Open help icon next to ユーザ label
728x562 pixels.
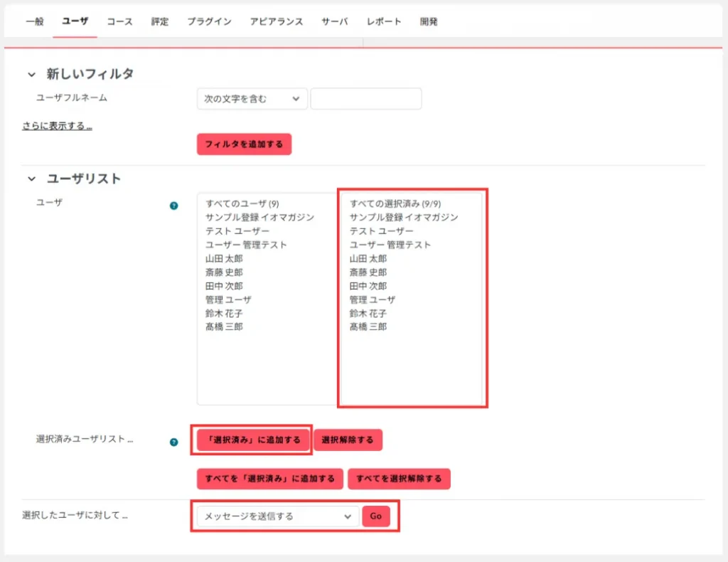point(173,206)
